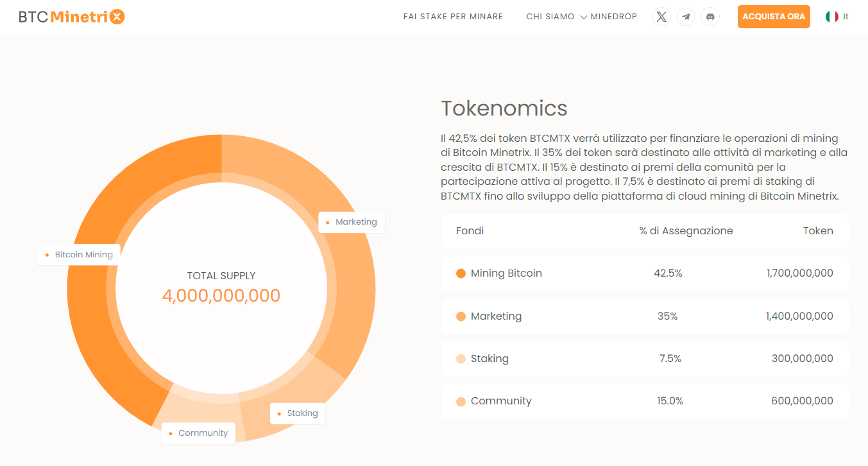Click the 35% allocation value
Screen dimensions: 868x466
click(x=668, y=316)
